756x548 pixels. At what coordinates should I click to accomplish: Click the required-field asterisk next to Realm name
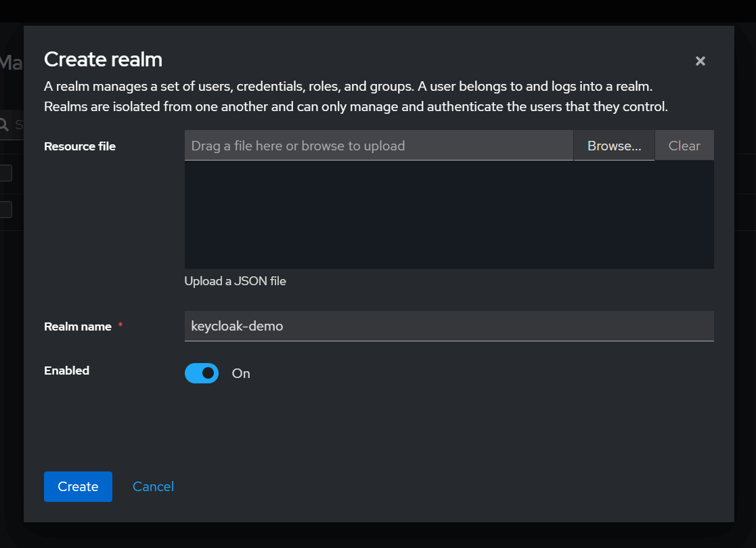point(120,325)
